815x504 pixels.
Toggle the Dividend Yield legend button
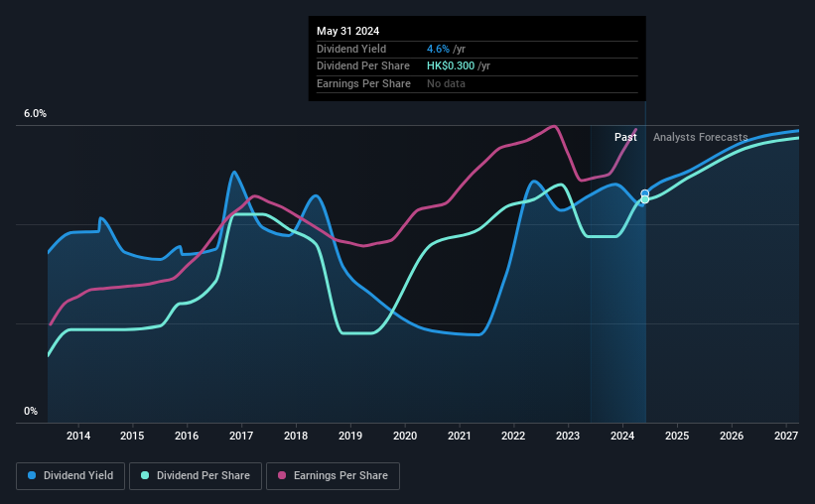[70, 476]
